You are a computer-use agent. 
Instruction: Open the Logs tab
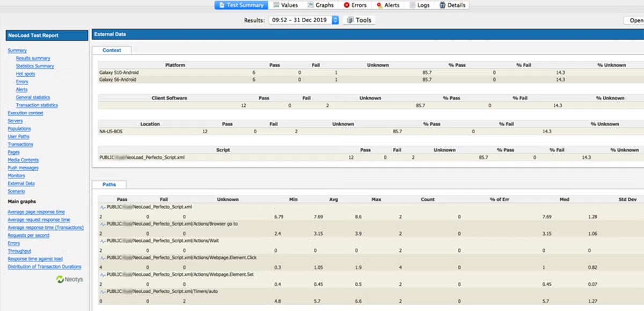click(x=419, y=5)
